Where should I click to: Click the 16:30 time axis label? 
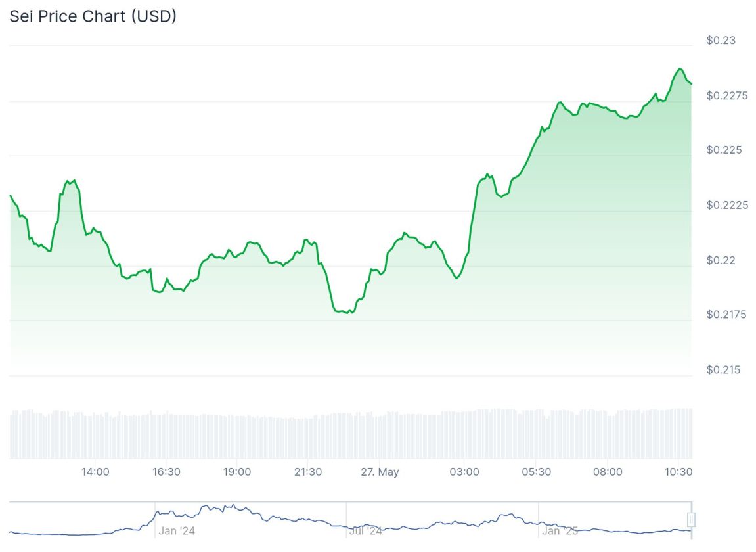(166, 472)
